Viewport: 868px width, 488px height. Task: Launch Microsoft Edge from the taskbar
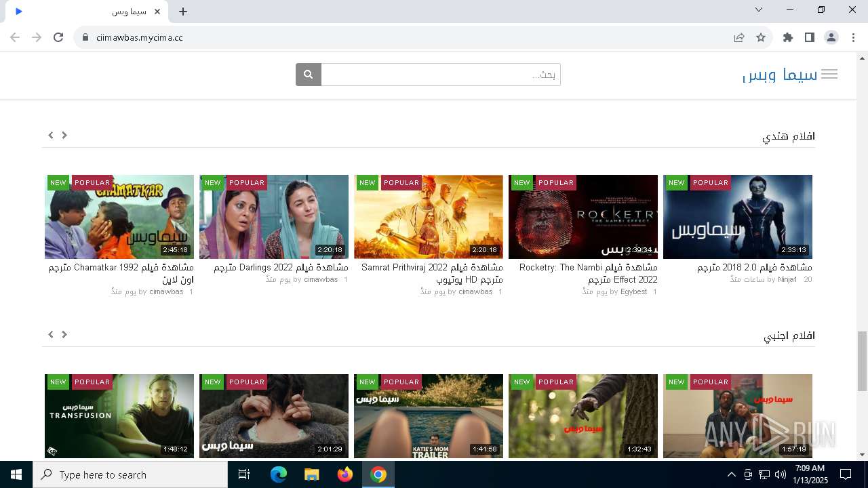tap(279, 474)
